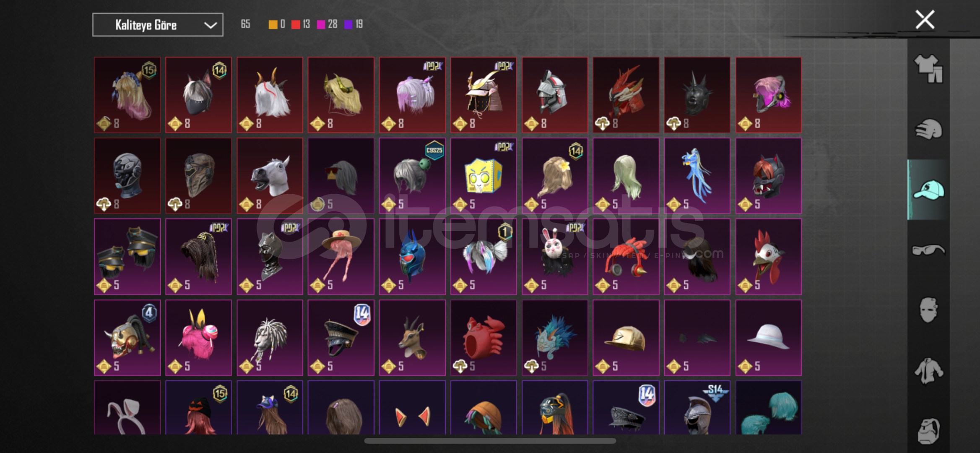
Task: Expand the Kaliteye Göre sort dropdown
Action: pyautogui.click(x=158, y=25)
